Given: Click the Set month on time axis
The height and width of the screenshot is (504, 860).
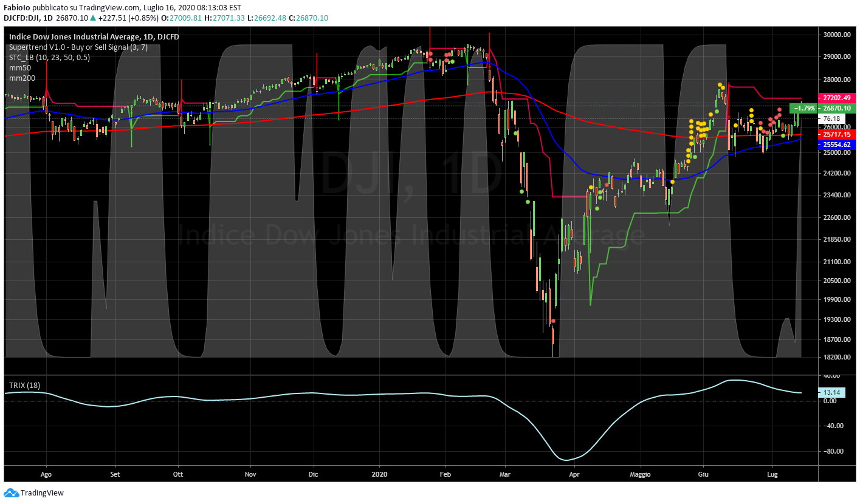Looking at the screenshot, I should pyautogui.click(x=115, y=474).
